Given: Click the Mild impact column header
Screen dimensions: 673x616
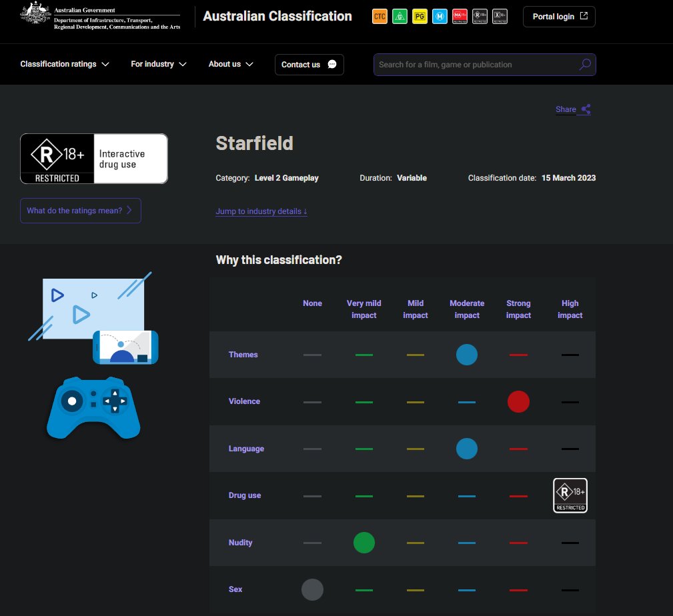Looking at the screenshot, I should (x=415, y=309).
